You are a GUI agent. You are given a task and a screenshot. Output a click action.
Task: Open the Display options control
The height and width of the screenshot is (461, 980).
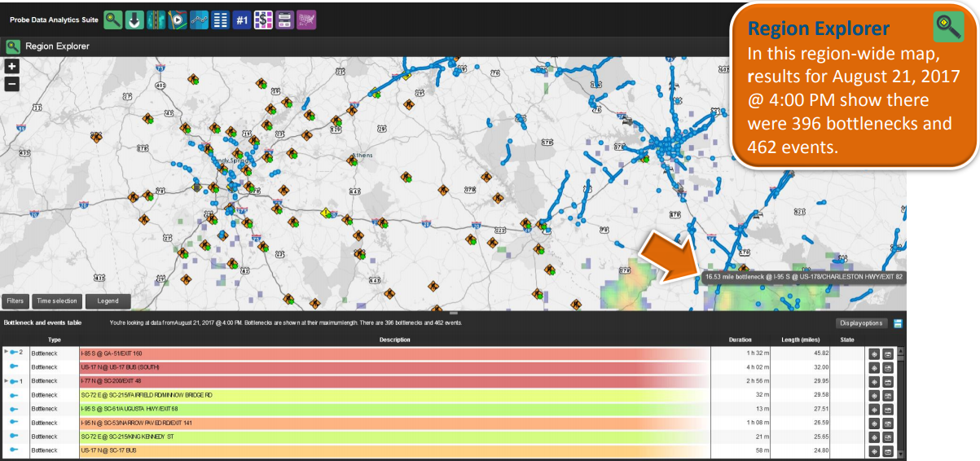pyautogui.click(x=862, y=323)
